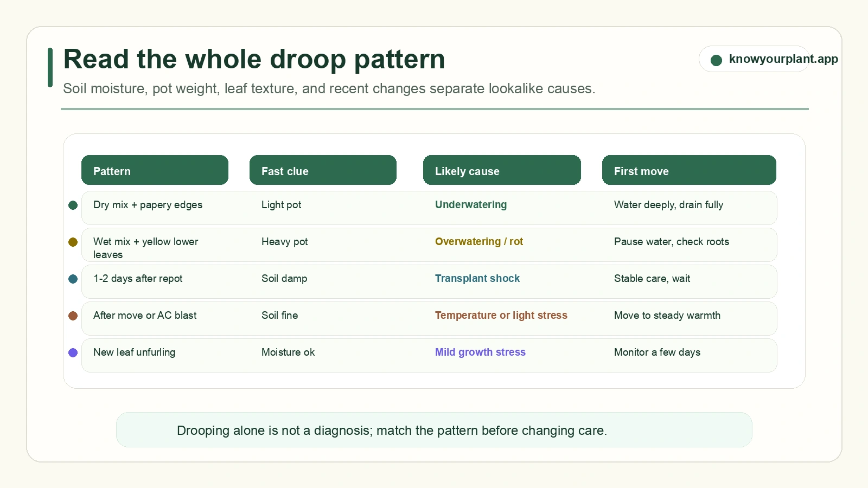This screenshot has width=868, height=488.
Task: Select the Fast clue column header
Action: [323, 170]
